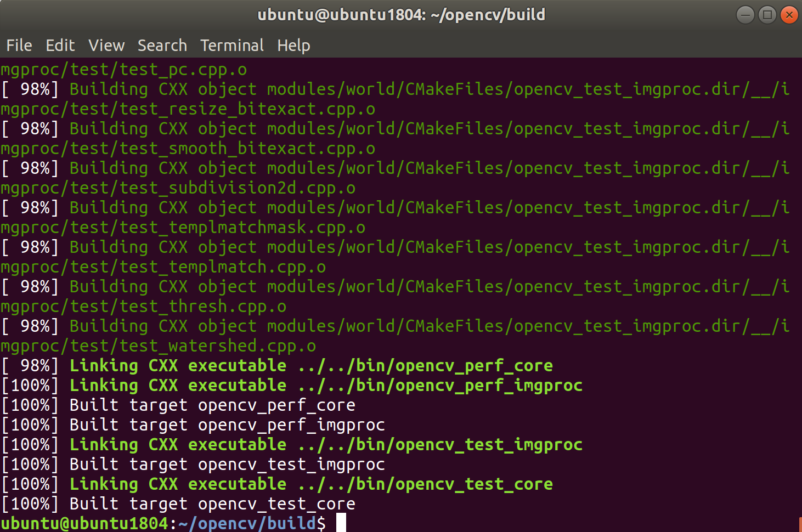Click the test_templmatch.cpp.o build line

point(162,267)
